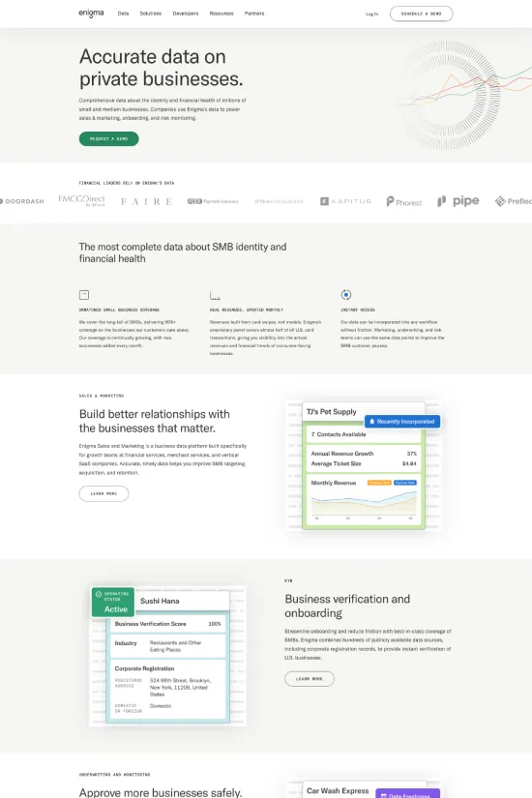Screen dimensions: 532x798
Task: Click Learn More under Business verification
Action: coord(310,679)
